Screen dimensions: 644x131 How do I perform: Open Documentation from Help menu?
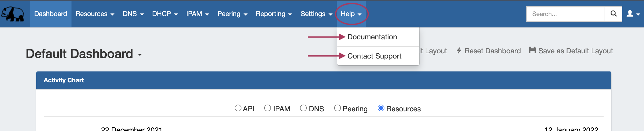click(x=372, y=37)
